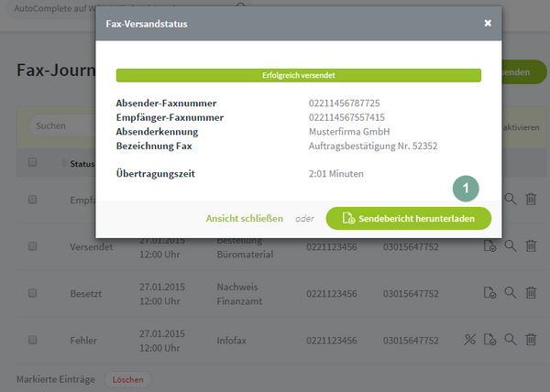Click trash icon in top Empfangen row
550x392 pixels.
(x=531, y=199)
